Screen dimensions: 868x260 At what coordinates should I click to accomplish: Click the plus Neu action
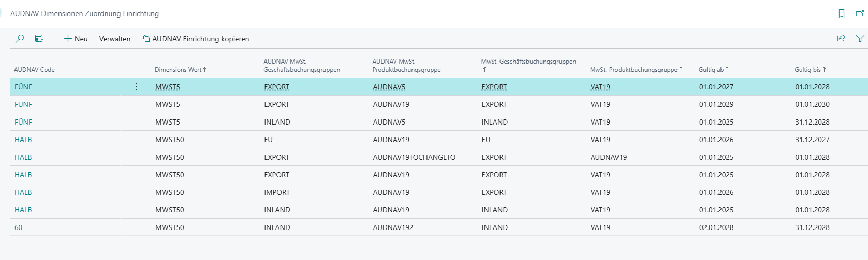[x=76, y=39]
